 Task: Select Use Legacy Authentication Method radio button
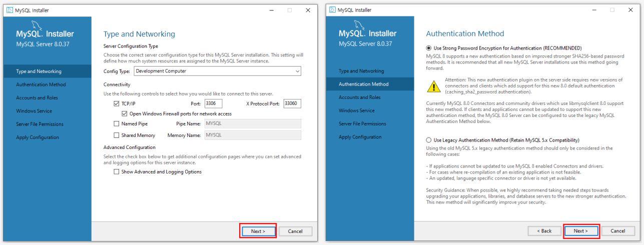pos(429,140)
